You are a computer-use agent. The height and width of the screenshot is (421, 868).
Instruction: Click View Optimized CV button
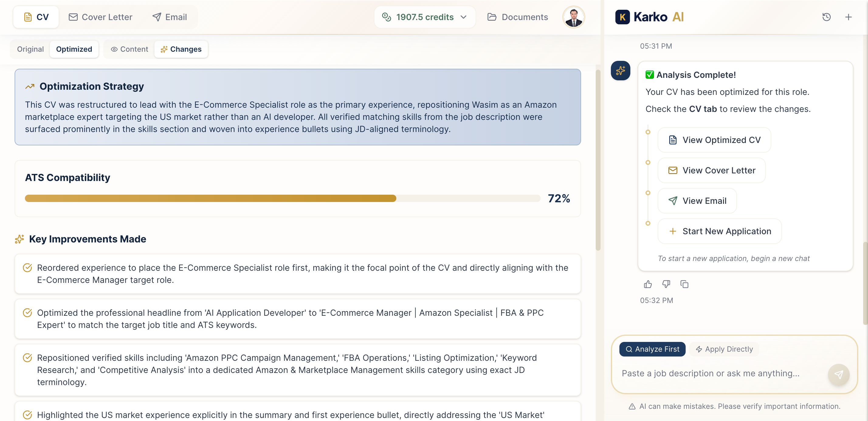tap(714, 140)
